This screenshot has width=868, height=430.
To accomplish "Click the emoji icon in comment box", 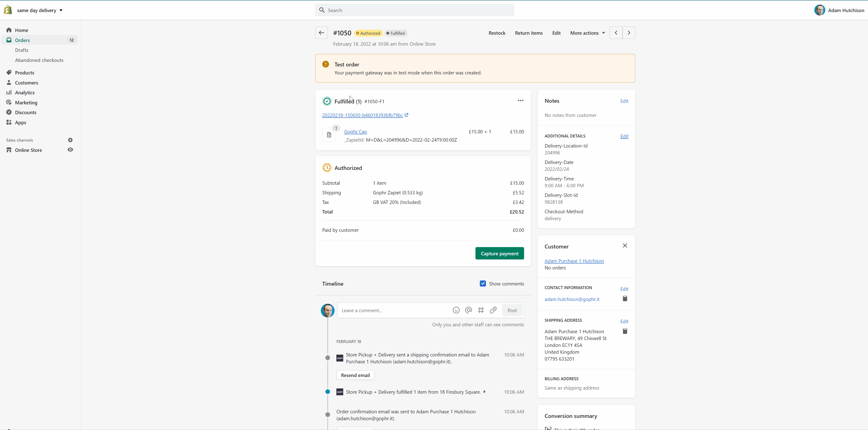I will coord(456,310).
